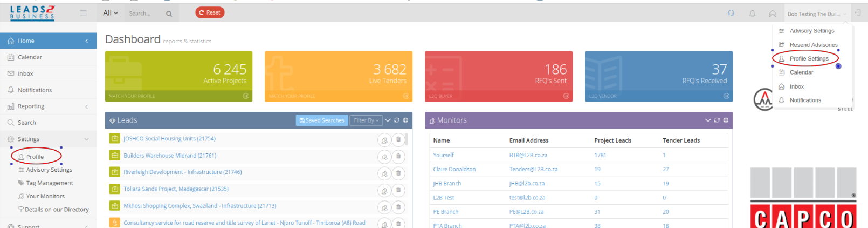Screen dimensions: 868x228
Task: Open the headset support icon
Action: click(731, 14)
